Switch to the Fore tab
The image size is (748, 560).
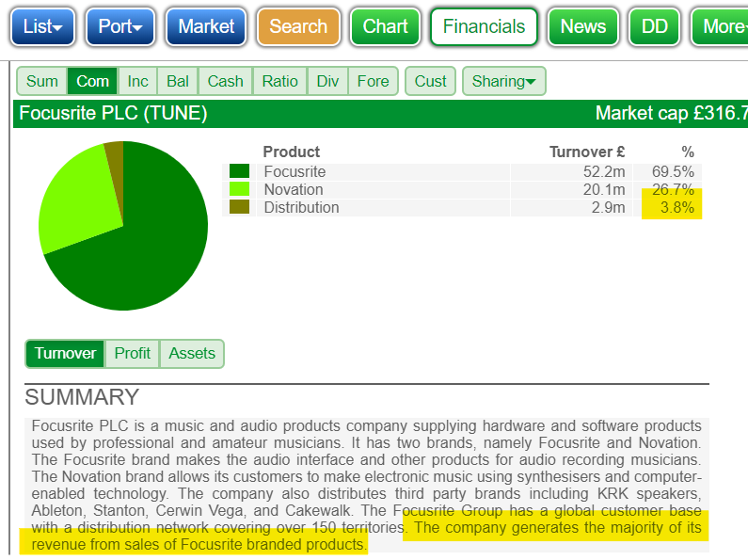coord(373,81)
